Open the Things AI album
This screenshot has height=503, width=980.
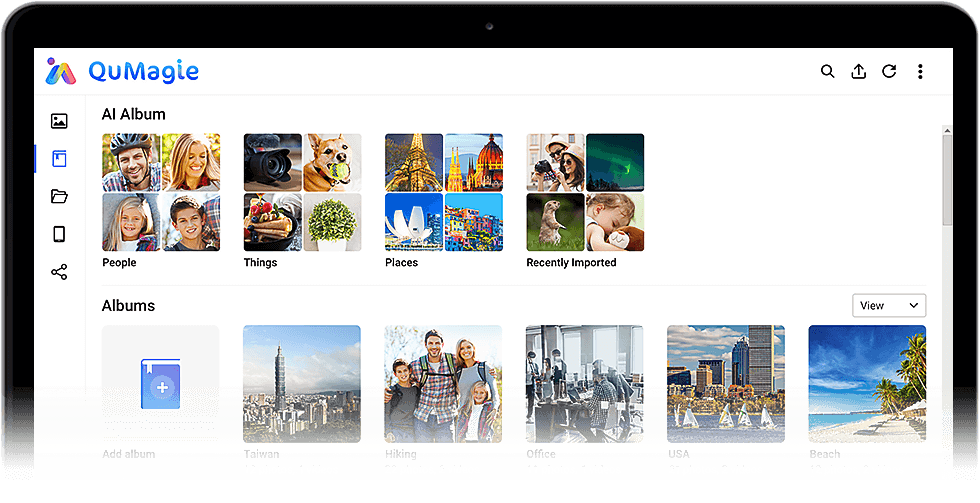click(x=302, y=192)
